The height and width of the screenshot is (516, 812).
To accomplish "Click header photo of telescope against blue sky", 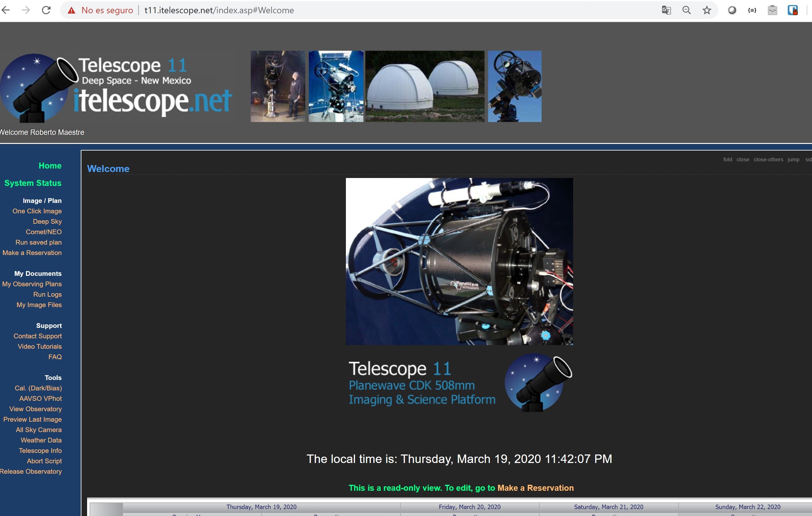I will click(x=515, y=86).
